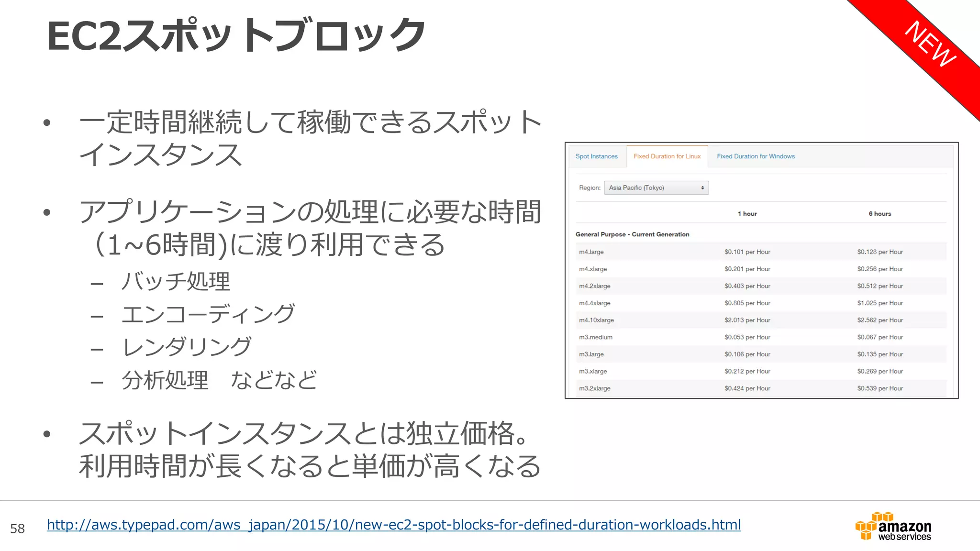Click the $0.403 per Hour price
This screenshot has width=980, height=551.
coord(747,286)
